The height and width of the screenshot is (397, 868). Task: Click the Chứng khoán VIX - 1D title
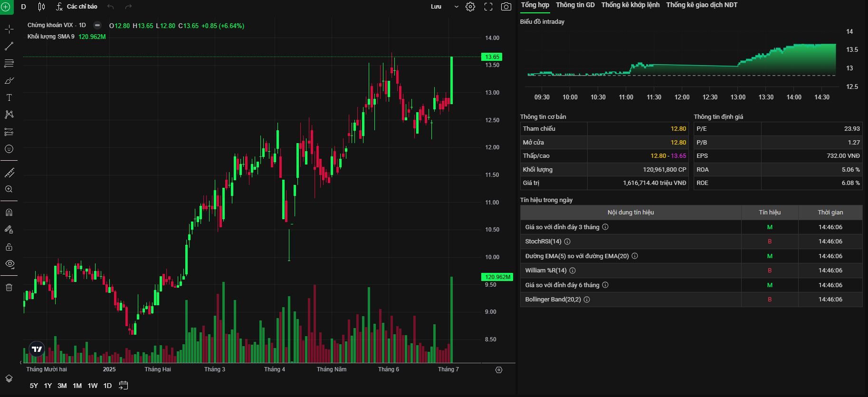pyautogui.click(x=57, y=25)
